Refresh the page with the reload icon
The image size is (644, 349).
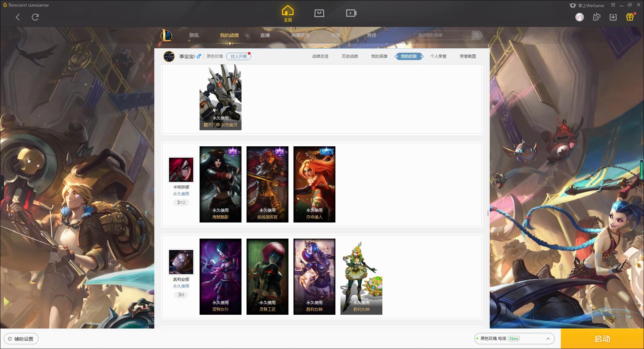[35, 17]
